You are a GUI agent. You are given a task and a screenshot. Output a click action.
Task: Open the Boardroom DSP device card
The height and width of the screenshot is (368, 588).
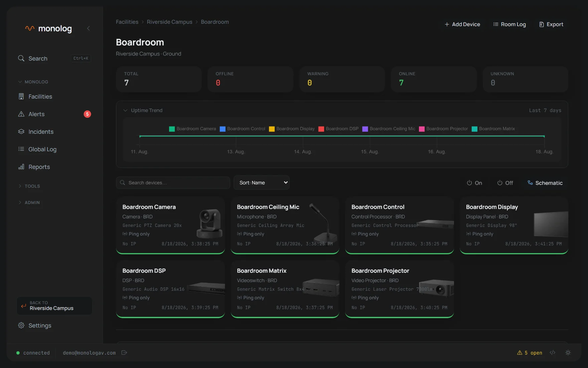[x=170, y=289]
